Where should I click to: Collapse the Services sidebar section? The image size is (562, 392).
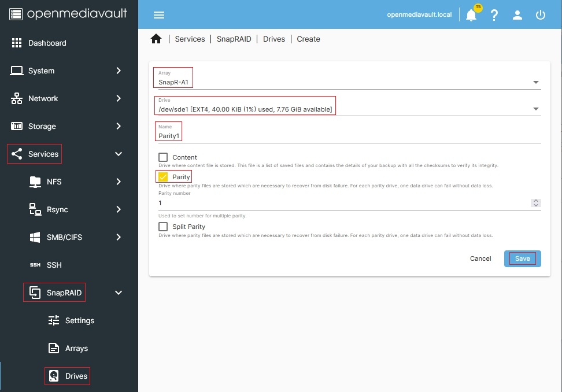[118, 154]
